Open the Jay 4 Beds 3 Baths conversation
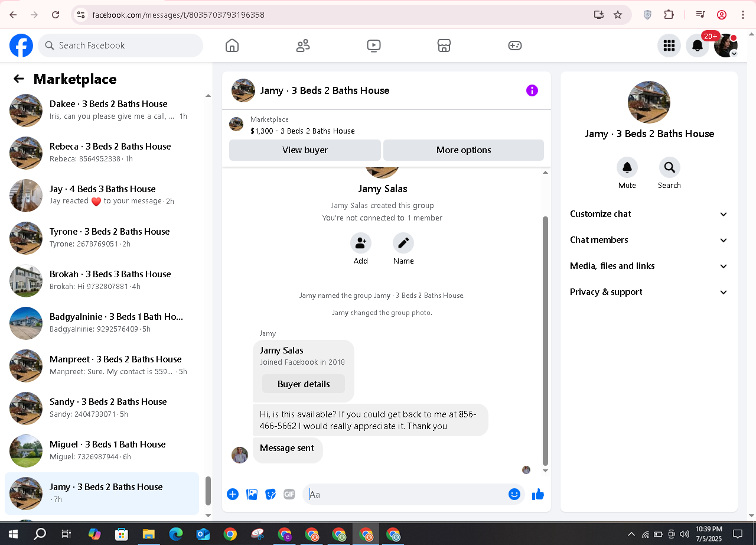 pyautogui.click(x=102, y=196)
